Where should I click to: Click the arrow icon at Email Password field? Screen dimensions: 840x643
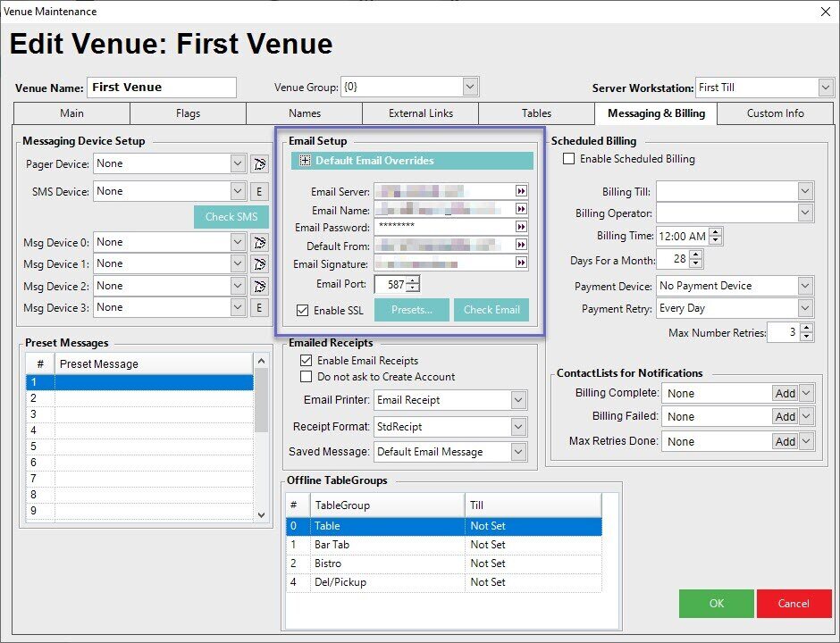520,227
